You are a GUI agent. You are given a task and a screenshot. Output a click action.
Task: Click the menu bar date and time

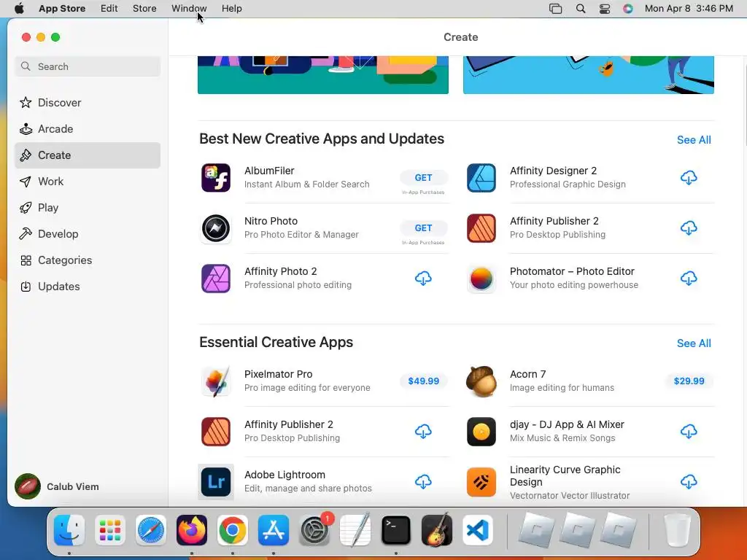(x=689, y=9)
